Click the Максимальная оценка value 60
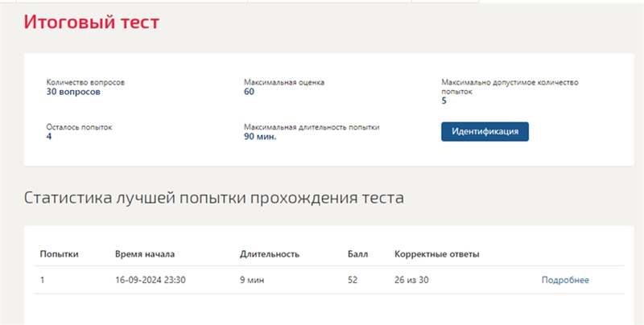Screen dimensions: 644x325 pos(249,92)
